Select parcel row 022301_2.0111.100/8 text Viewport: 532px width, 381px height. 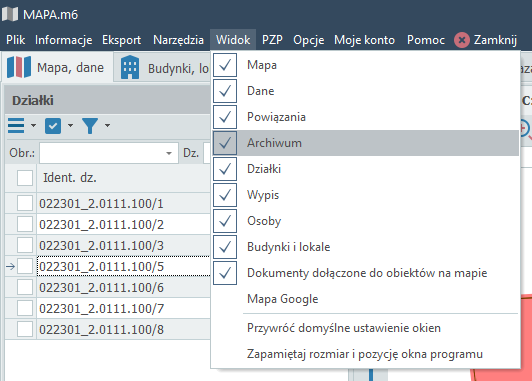(x=101, y=330)
